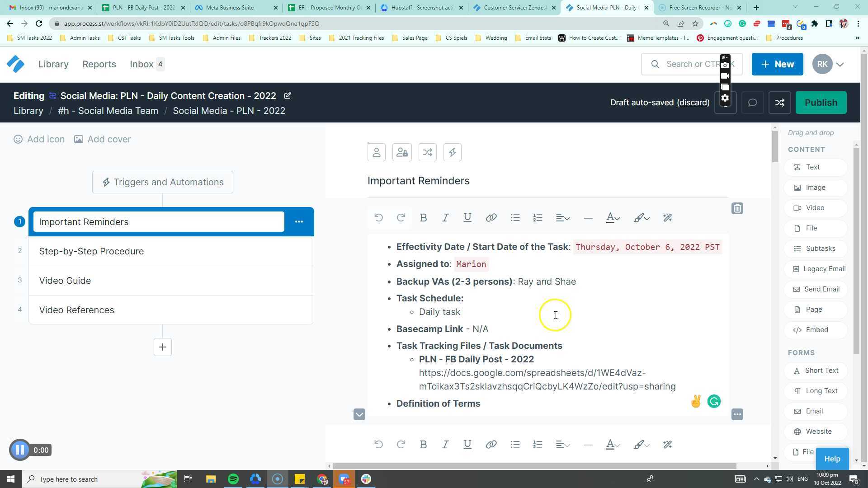
Task: Click the conditional logic shuffle icon in header
Action: (x=779, y=103)
